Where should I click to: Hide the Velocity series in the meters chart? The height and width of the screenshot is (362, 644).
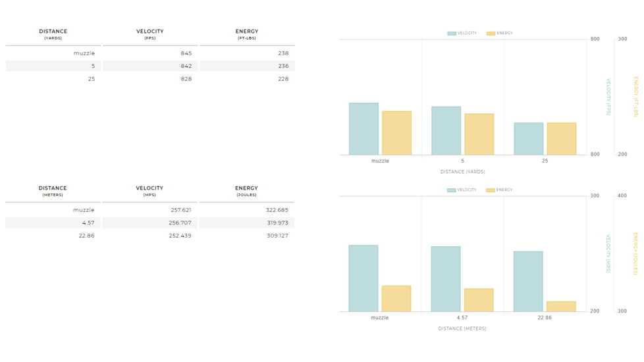click(462, 190)
